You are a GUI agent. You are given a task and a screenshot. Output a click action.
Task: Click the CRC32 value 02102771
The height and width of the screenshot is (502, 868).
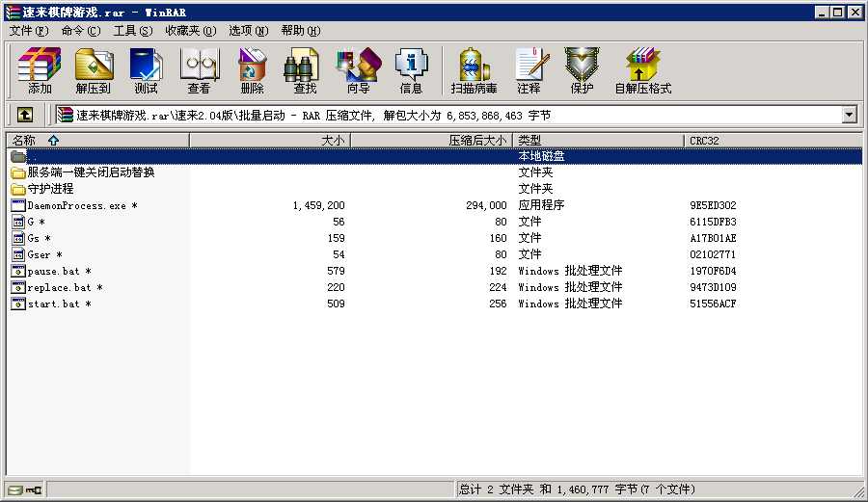[713, 255]
